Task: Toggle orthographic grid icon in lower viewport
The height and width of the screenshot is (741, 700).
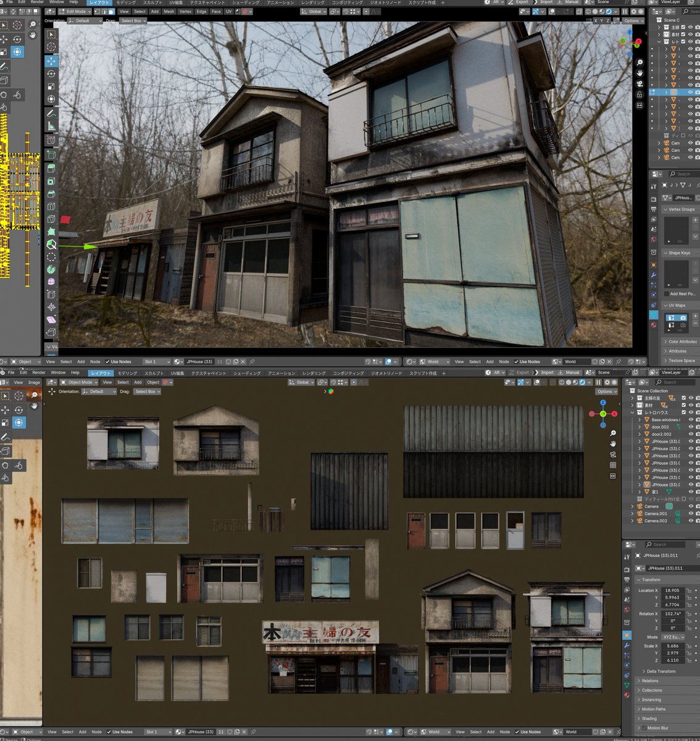Action: click(x=613, y=465)
